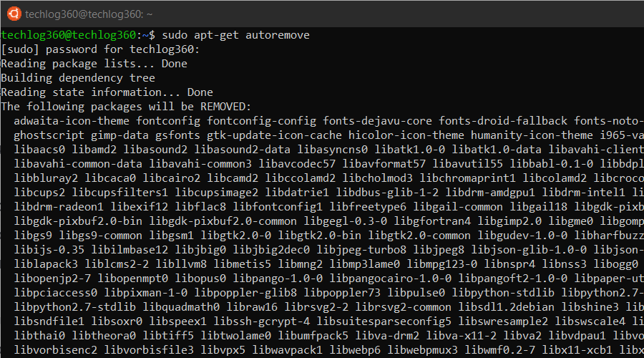Click the package name 'libfreetype6'
Viewport: 644px width, 358px height.
(x=368, y=207)
